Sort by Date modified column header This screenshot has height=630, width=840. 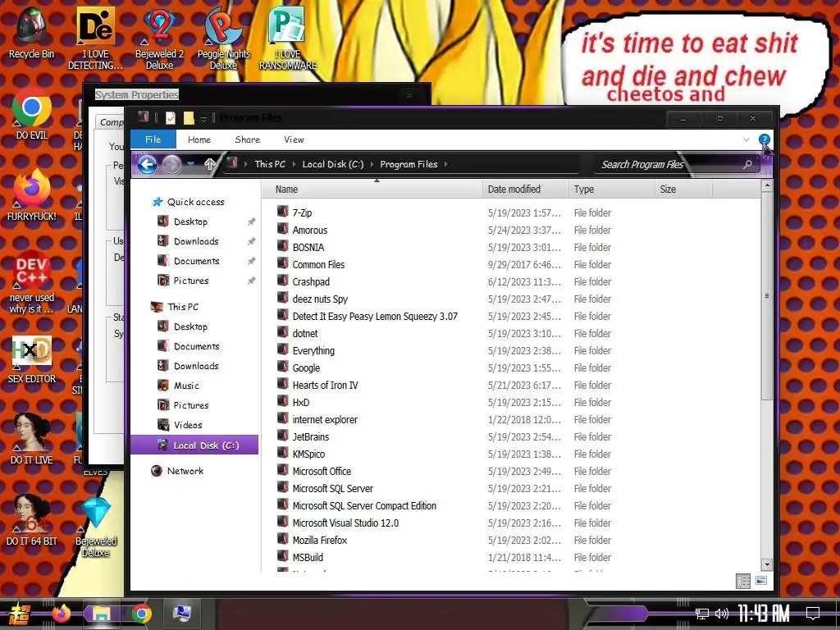[526, 189]
